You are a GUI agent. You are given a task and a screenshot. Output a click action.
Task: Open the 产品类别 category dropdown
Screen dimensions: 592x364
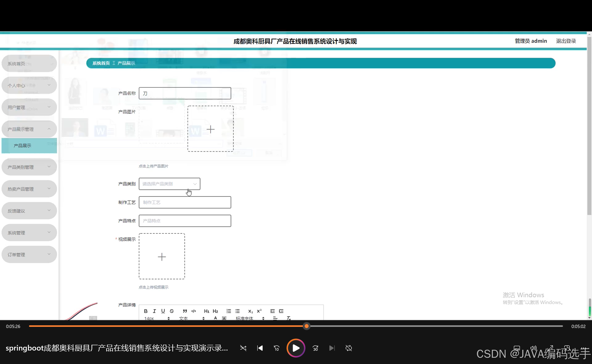169,184
